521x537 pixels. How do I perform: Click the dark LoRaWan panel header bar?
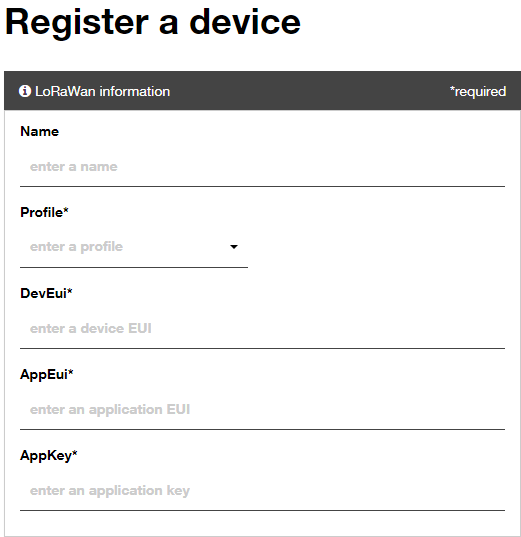262,91
